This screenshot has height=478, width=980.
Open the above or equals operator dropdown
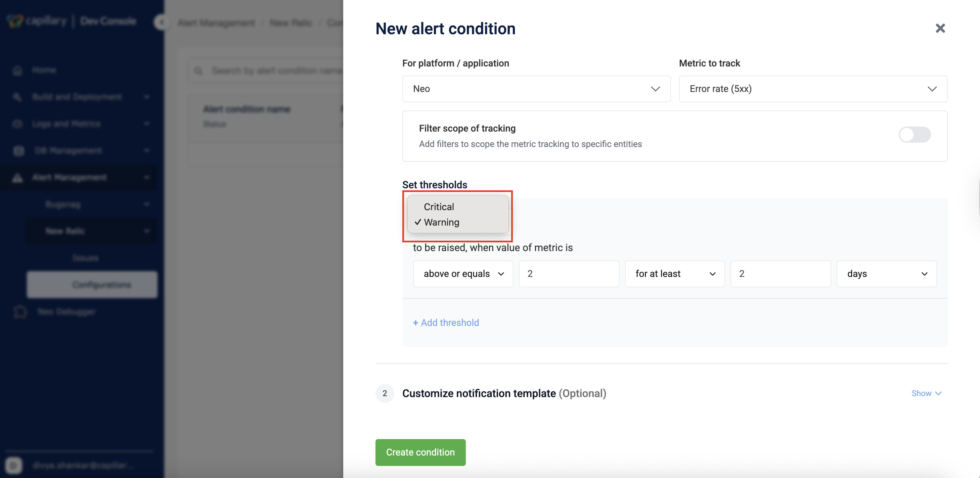463,274
